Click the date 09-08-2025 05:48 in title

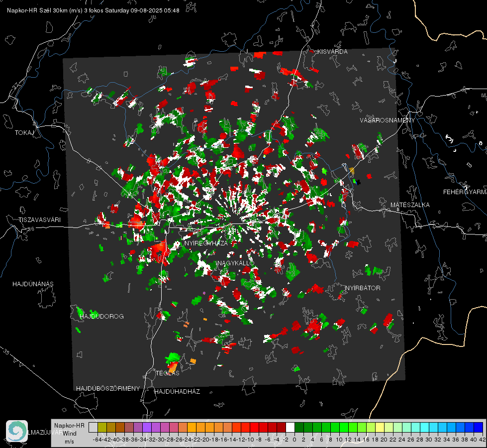pyautogui.click(x=155, y=10)
